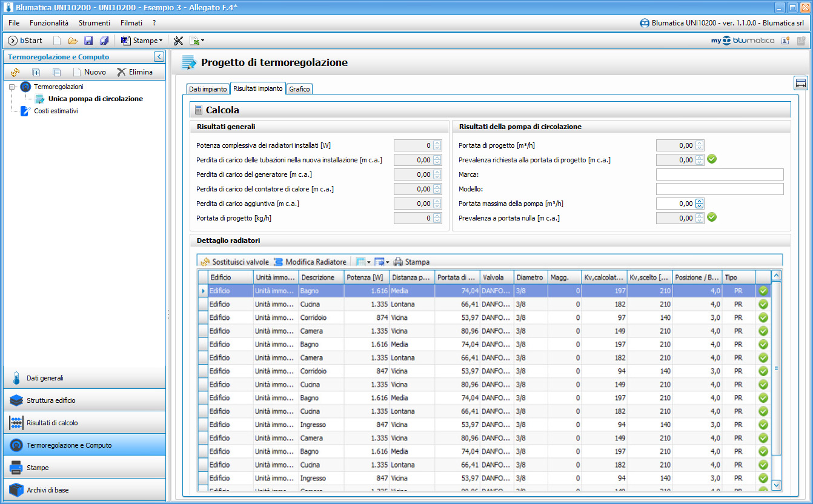
Task: Open the Excel export dropdown arrow
Action: pyautogui.click(x=202, y=41)
